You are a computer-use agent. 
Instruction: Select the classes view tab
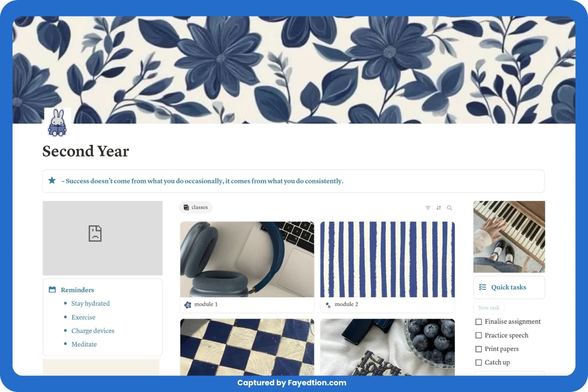[x=196, y=207]
